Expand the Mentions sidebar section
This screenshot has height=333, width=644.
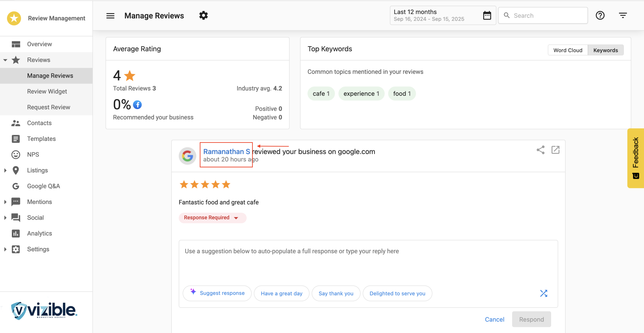[x=5, y=202]
